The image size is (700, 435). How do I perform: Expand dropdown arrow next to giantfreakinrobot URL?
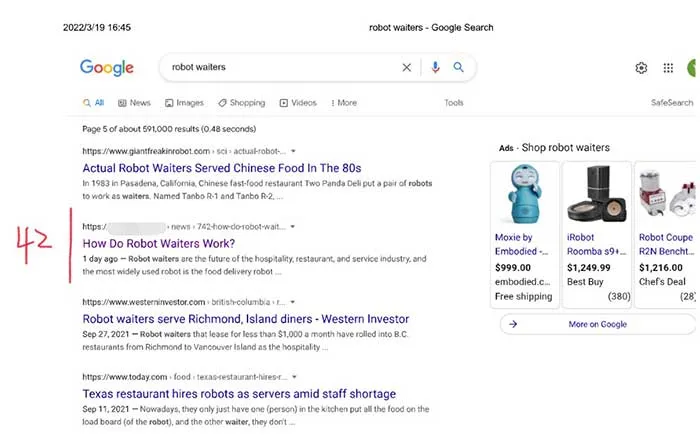293,151
